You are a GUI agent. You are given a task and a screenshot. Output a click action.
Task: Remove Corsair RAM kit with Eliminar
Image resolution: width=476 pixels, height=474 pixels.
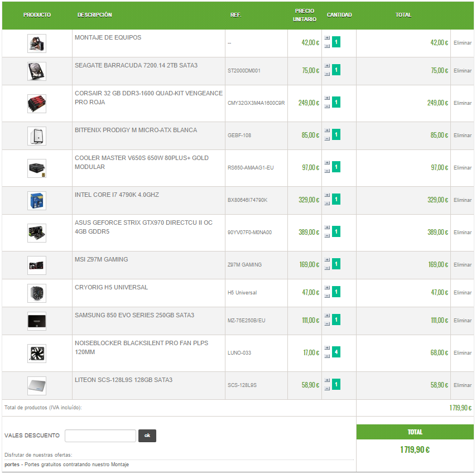(463, 103)
